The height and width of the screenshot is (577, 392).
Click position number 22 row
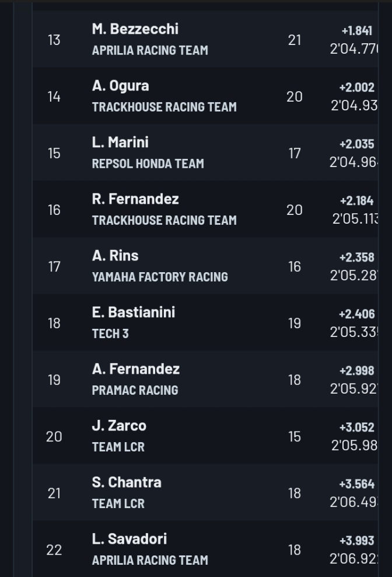point(54,550)
